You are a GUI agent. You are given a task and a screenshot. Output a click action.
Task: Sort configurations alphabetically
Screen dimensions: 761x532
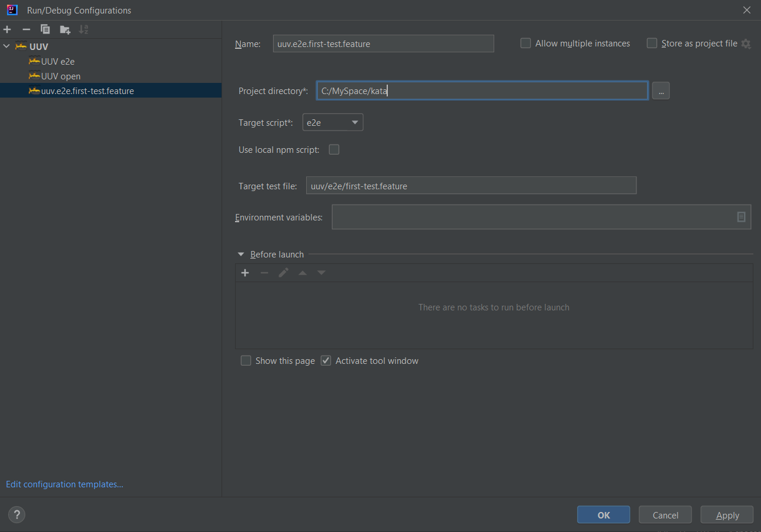(83, 29)
